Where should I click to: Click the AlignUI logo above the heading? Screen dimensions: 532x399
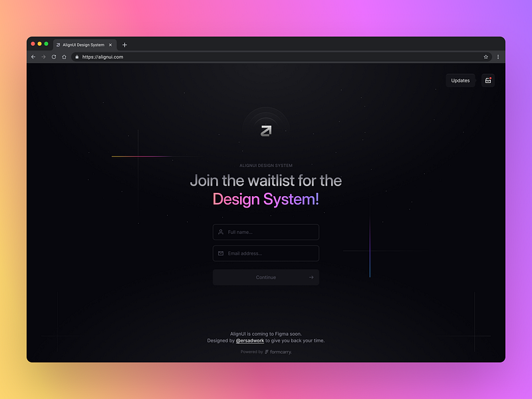[265, 131]
